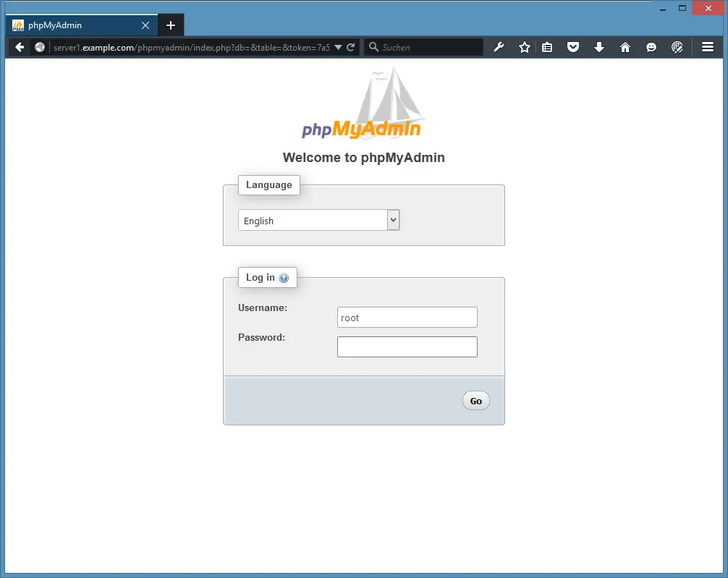Click the phpMyAdmin sailboat logo
The width and height of the screenshot is (728, 578).
tap(362, 104)
